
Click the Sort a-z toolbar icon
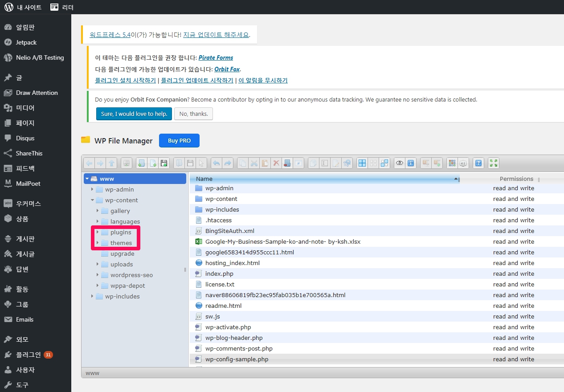[464, 163]
